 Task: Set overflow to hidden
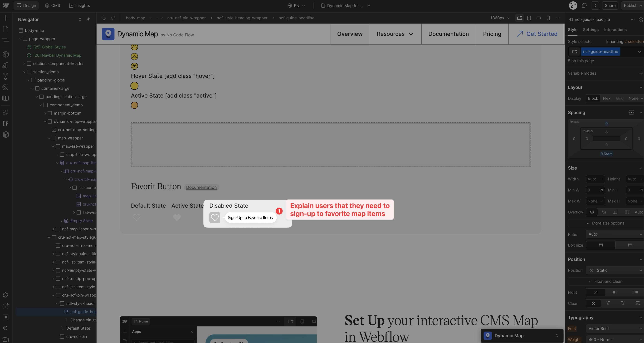(604, 212)
